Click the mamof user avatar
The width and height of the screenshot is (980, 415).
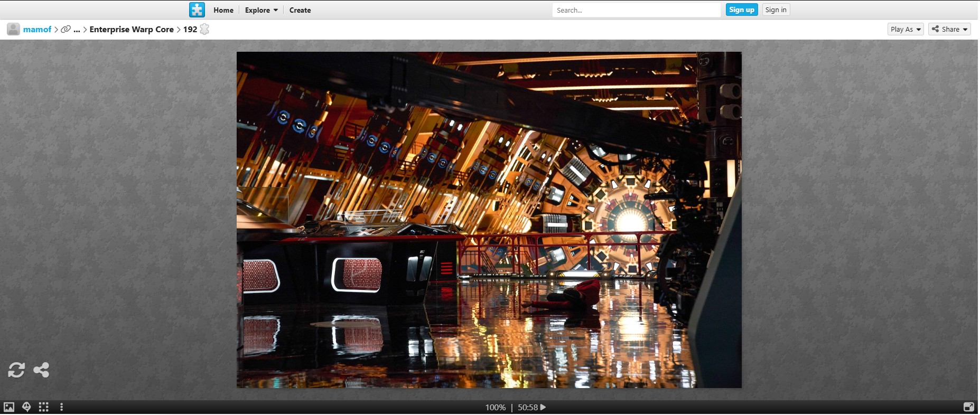coord(13,30)
